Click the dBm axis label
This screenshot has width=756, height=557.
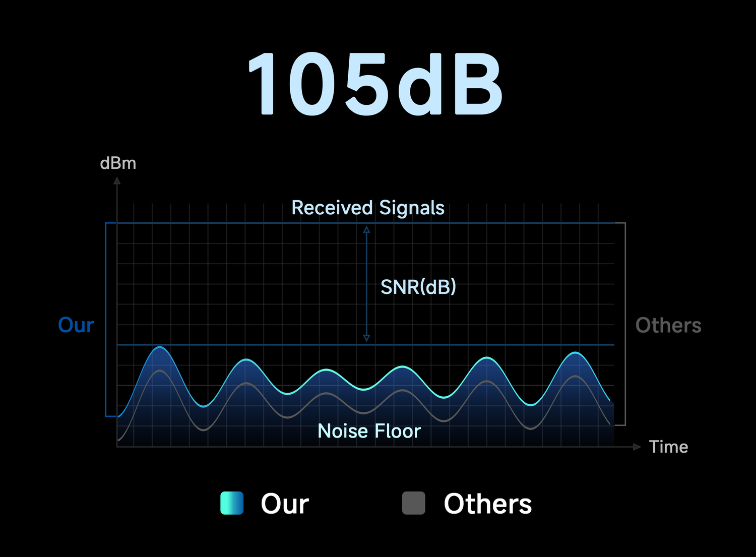(118, 163)
